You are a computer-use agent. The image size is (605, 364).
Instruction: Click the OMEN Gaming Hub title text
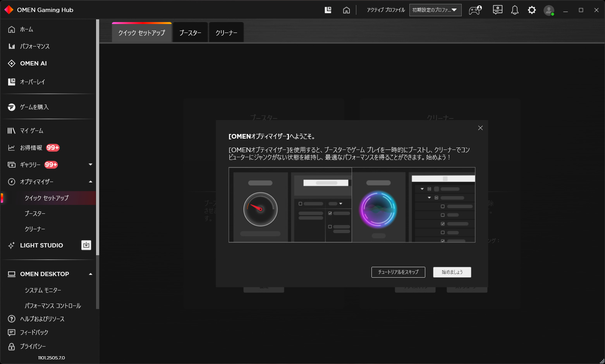click(x=45, y=10)
